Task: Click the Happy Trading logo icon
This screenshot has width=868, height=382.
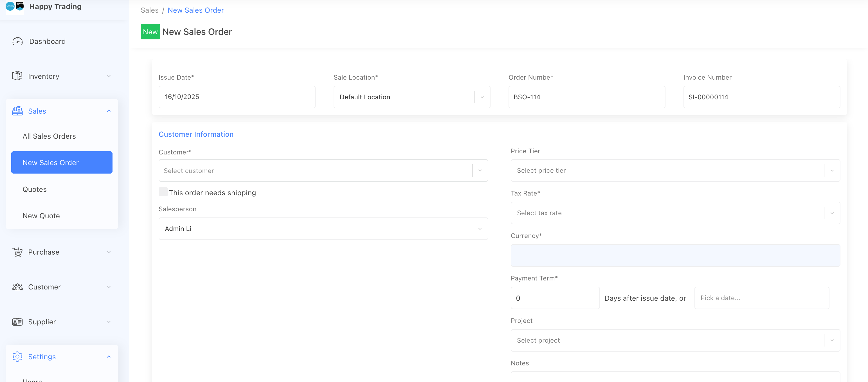Action: click(15, 6)
